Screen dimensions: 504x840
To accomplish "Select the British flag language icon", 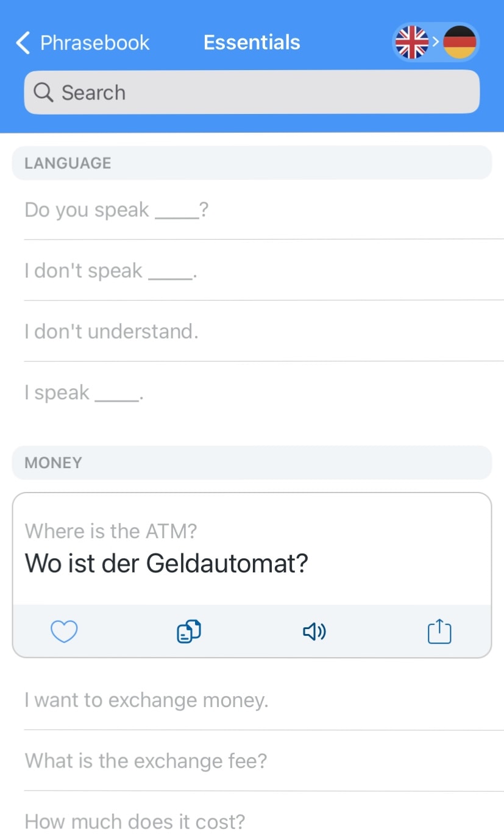I will [x=412, y=42].
